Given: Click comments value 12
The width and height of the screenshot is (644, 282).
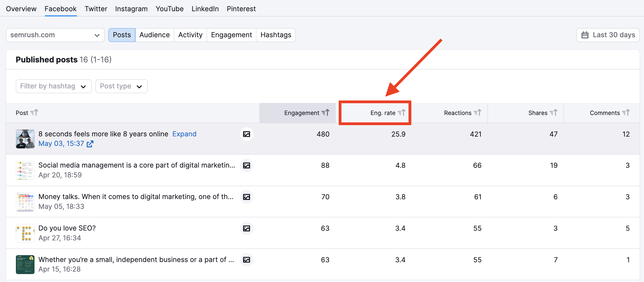Looking at the screenshot, I should (x=626, y=134).
